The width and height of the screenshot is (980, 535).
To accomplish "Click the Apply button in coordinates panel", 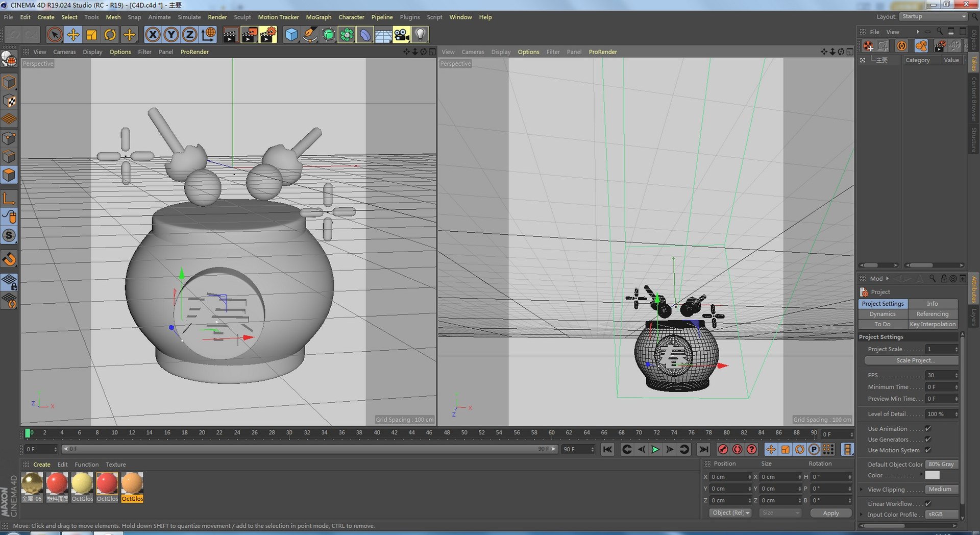I will (x=831, y=513).
